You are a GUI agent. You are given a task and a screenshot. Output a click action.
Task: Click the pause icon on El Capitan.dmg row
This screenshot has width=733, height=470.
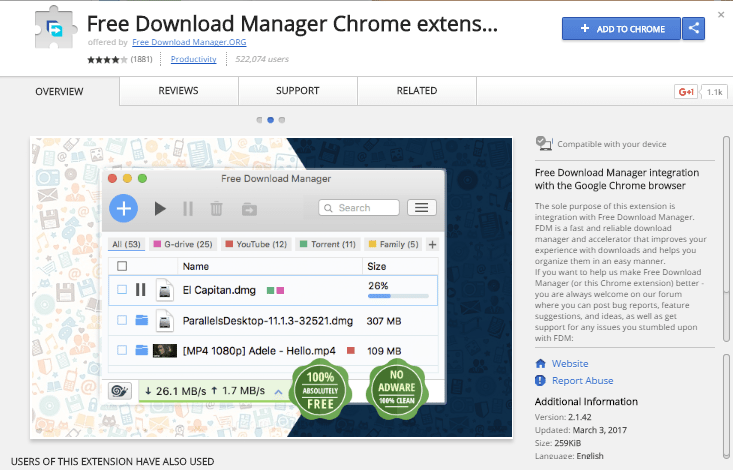coord(140,290)
